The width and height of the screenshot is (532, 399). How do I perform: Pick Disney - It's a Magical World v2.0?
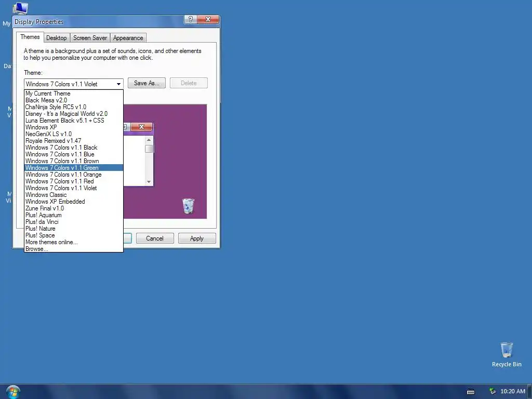click(74, 114)
